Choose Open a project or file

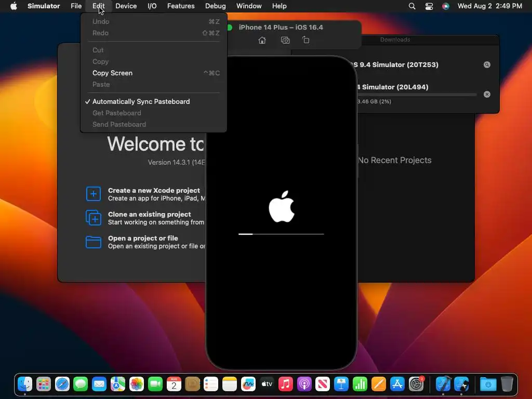(x=143, y=238)
